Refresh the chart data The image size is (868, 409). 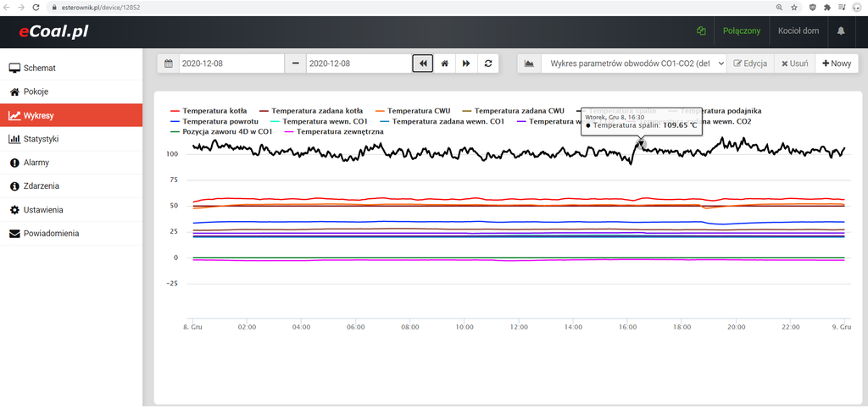[487, 64]
